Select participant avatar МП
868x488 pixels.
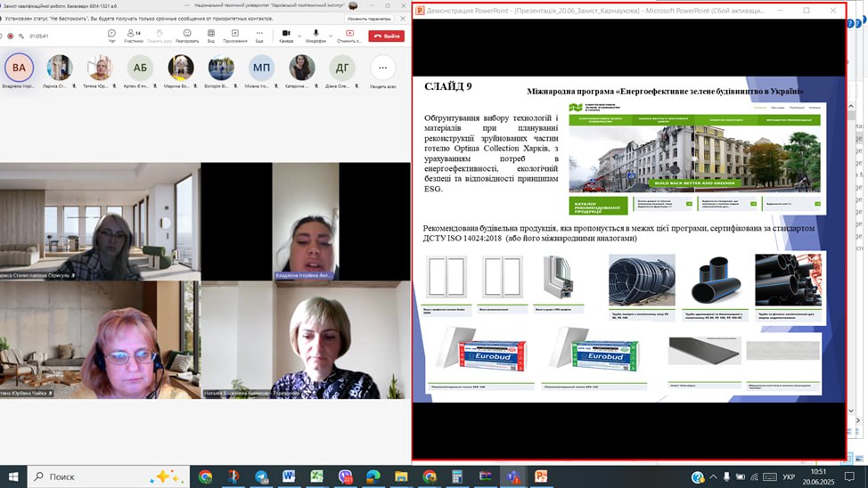(x=262, y=68)
